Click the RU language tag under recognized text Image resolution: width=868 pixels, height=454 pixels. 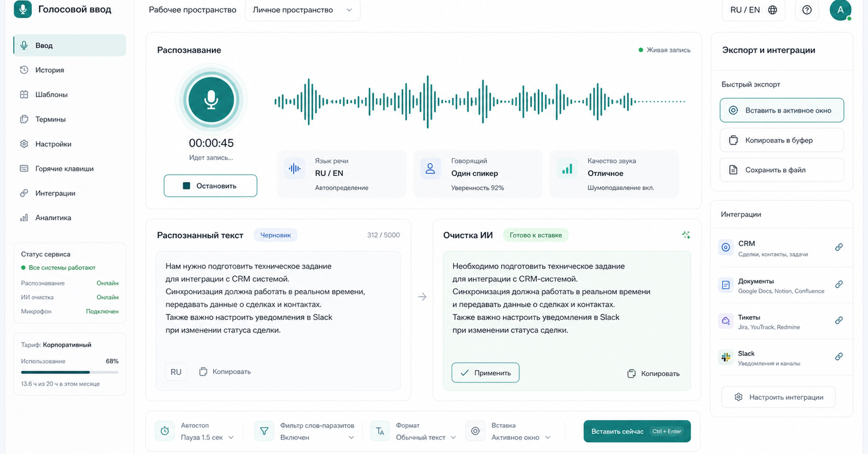pyautogui.click(x=176, y=372)
